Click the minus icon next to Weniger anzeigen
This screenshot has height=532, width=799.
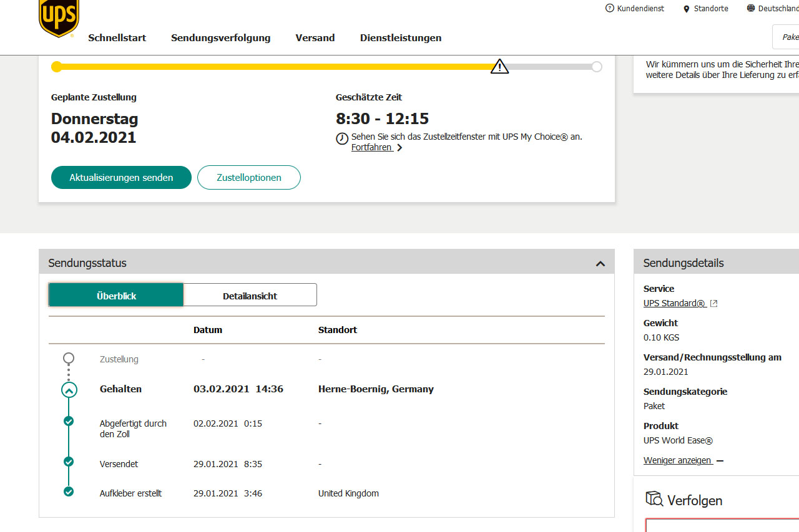[720, 461]
